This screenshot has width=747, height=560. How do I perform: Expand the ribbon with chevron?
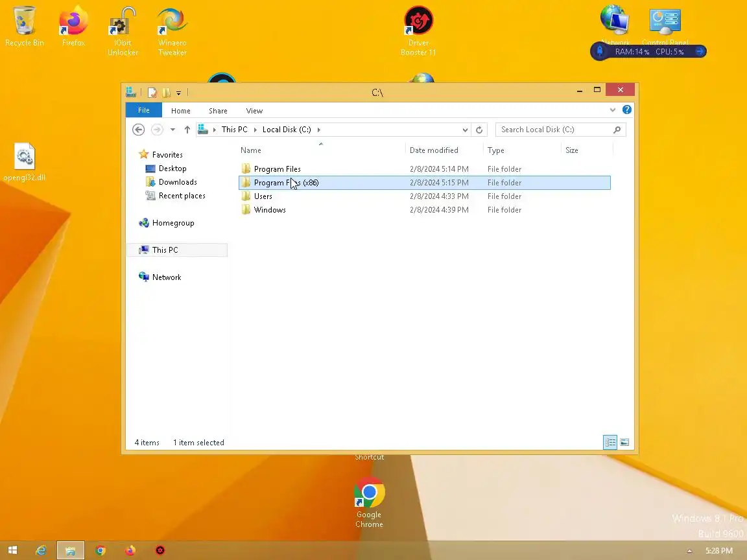[x=613, y=110]
